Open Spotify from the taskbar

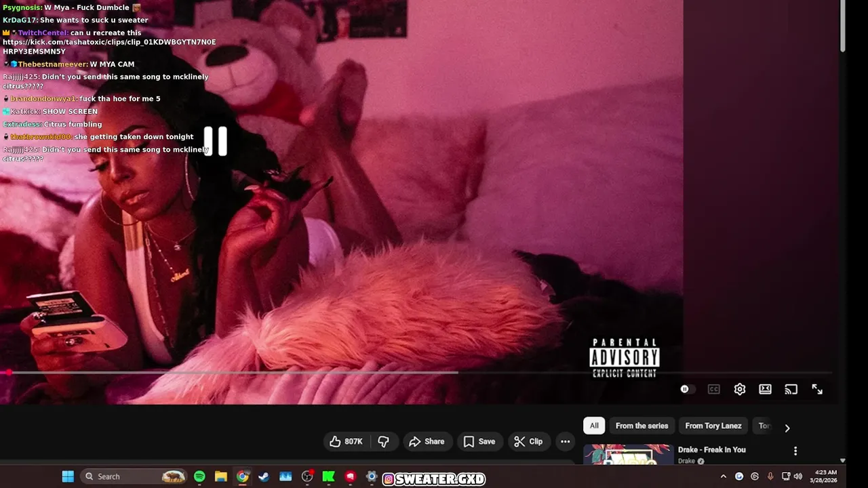pos(199,476)
